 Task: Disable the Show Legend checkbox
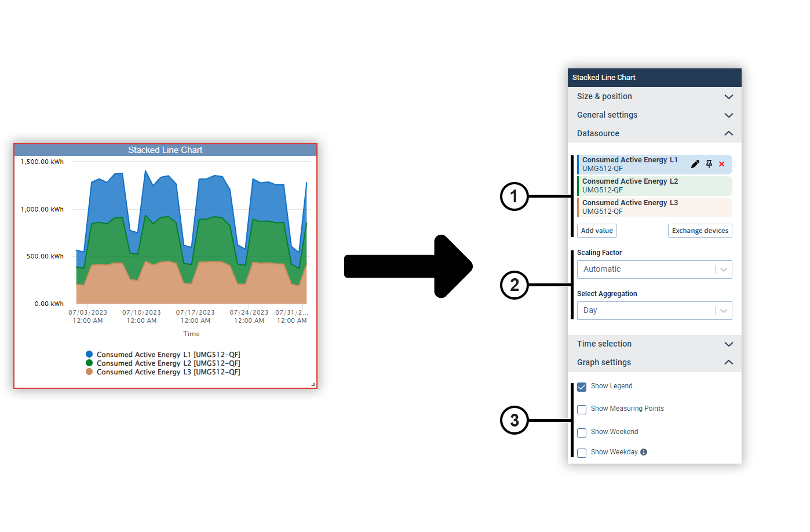coord(582,387)
